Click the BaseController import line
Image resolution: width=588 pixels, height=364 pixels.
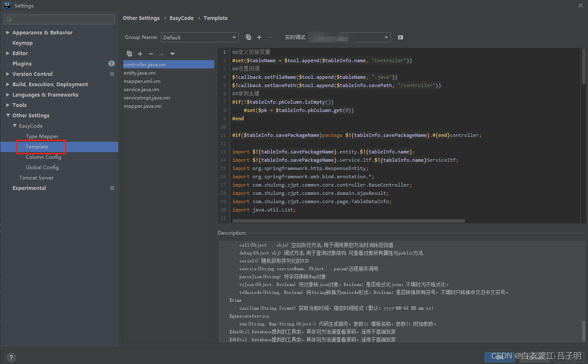point(322,185)
